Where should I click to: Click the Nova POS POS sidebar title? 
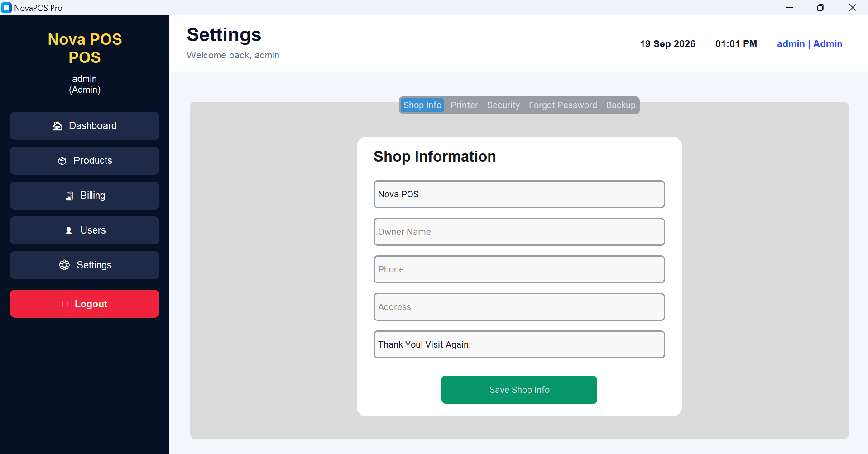tap(85, 48)
